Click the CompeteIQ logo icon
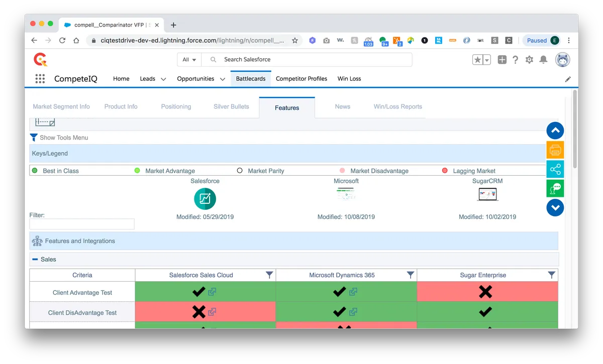This screenshot has width=603, height=364. point(41,60)
